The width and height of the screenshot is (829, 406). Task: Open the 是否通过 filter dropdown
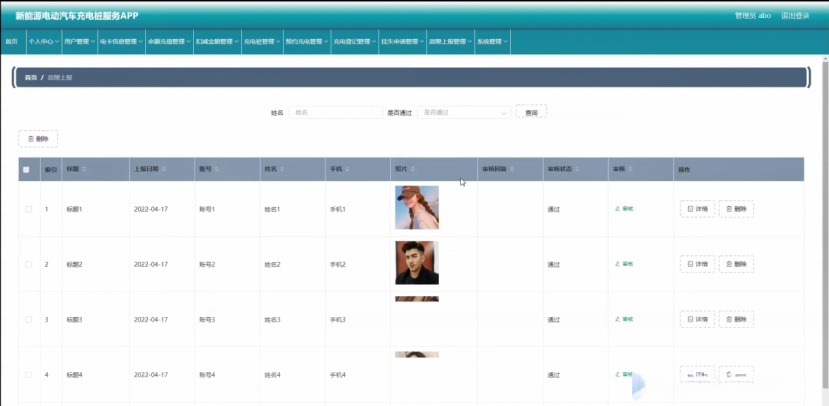click(x=464, y=113)
